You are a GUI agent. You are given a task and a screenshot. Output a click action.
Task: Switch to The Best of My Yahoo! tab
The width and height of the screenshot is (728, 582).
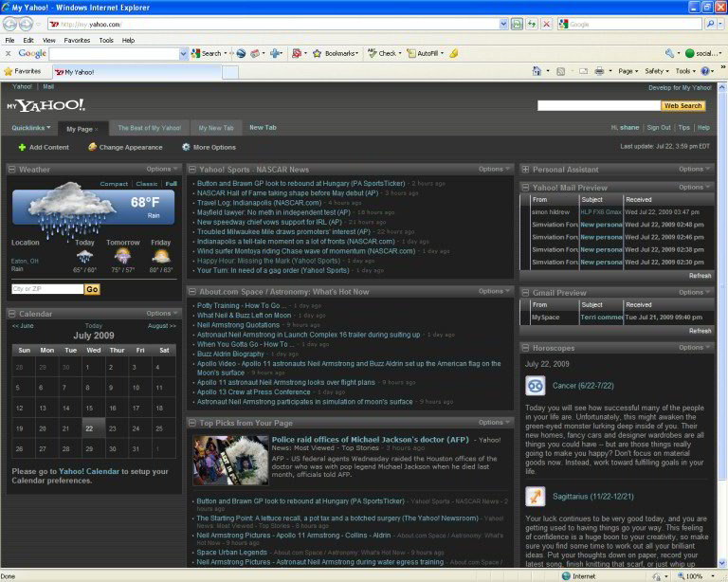click(x=149, y=127)
